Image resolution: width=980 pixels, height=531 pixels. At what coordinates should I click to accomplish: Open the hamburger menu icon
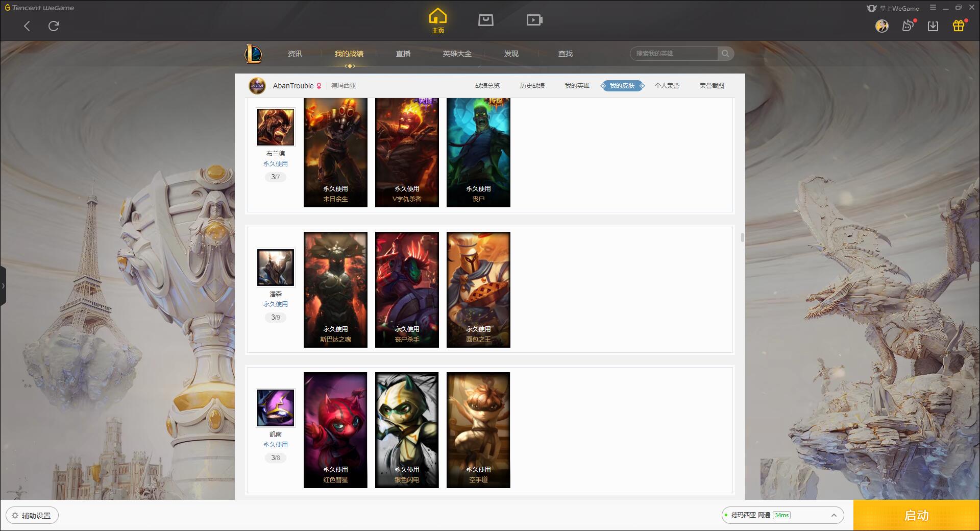[933, 8]
